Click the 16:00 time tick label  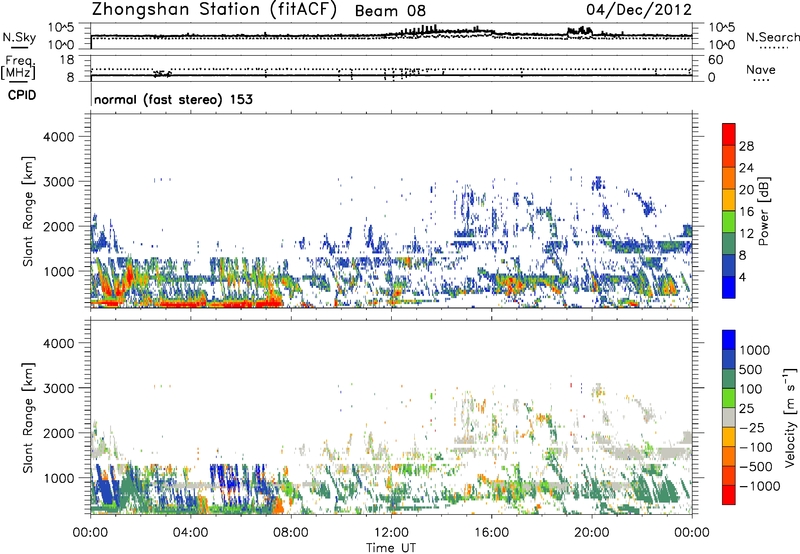coord(491,533)
